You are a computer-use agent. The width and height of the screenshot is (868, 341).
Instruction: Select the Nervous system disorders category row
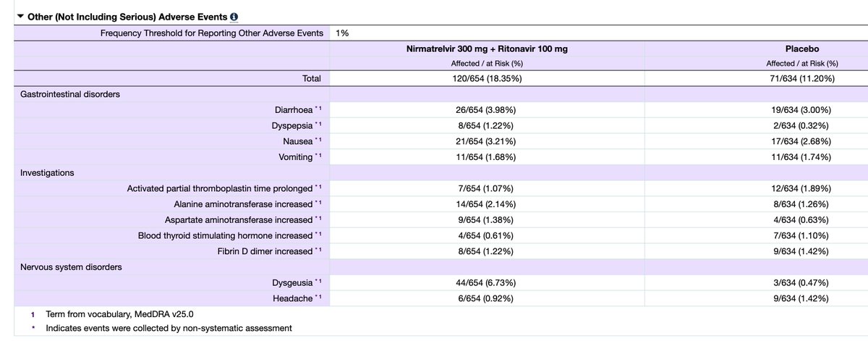coord(70,266)
